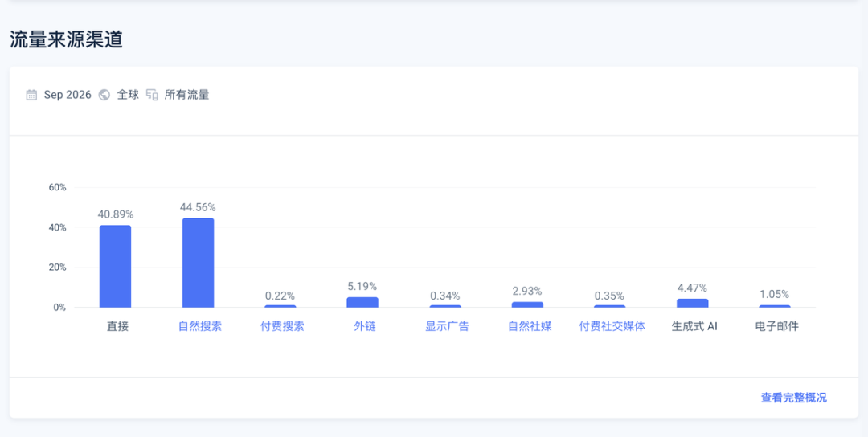Click the 直接 bar in the chart
Screen dimensions: 868x437
click(115, 266)
